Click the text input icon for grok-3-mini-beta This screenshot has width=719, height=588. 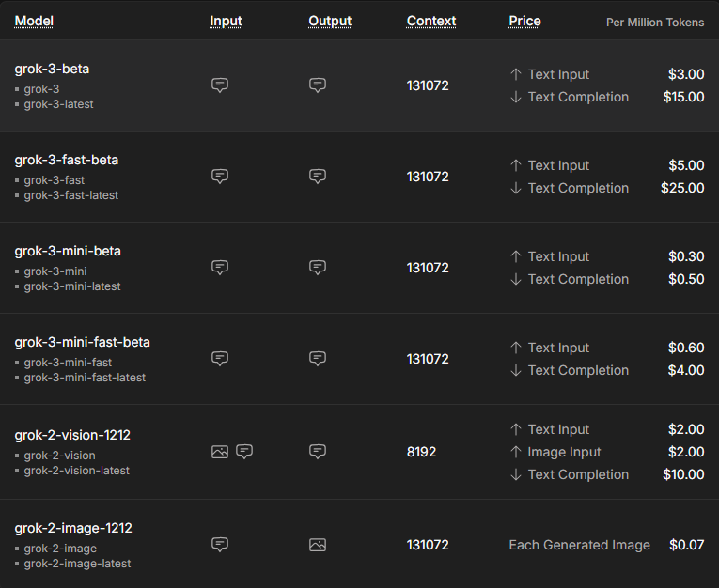[220, 268]
